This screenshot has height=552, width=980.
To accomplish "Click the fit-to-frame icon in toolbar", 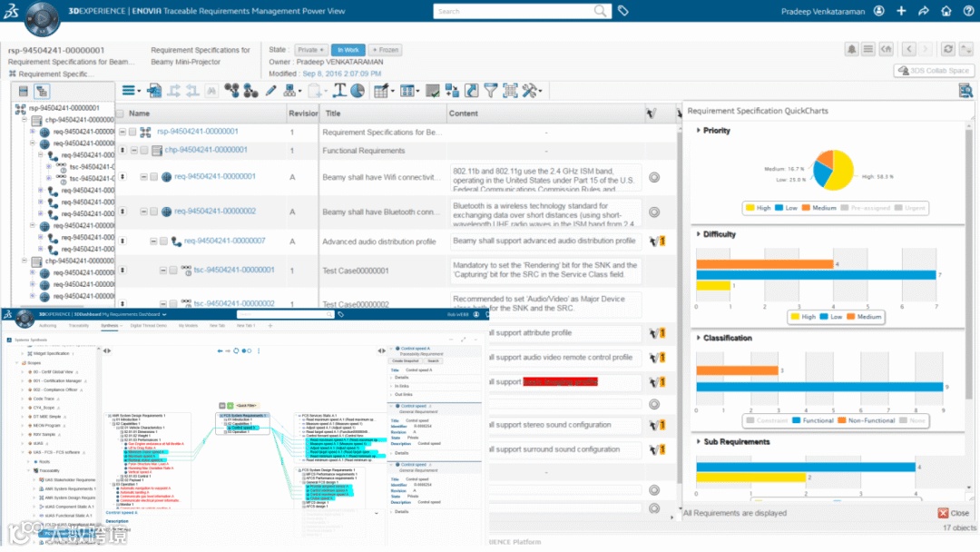I will [x=510, y=91].
